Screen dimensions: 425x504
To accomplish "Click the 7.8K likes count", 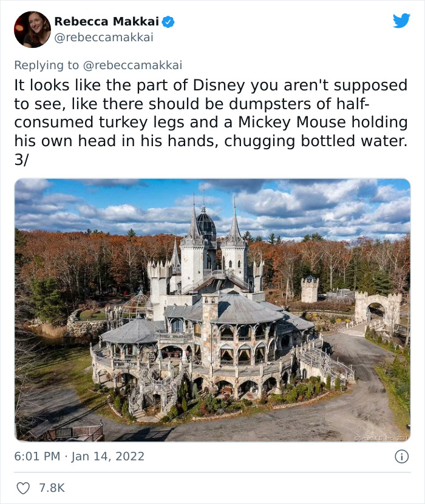I will [52, 488].
